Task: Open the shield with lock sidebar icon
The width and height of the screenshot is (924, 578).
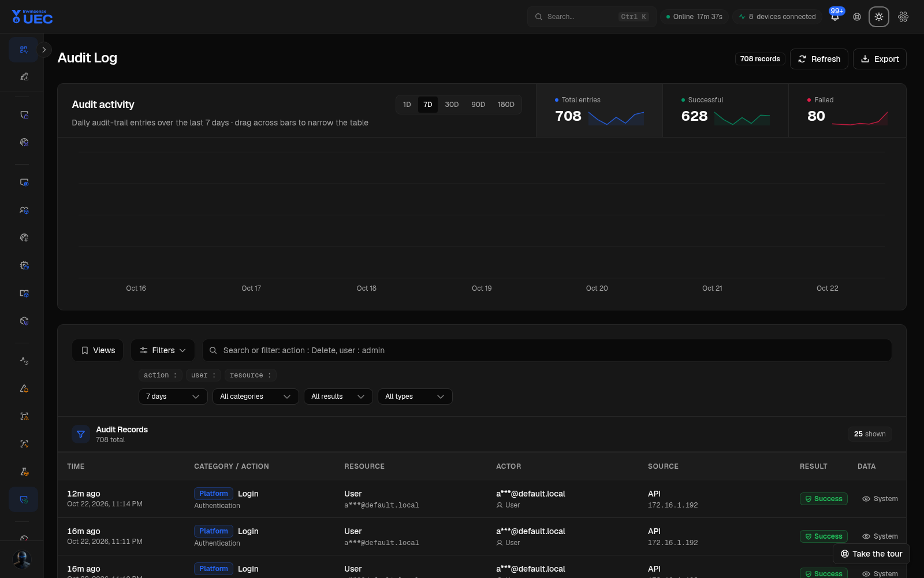Action: pyautogui.click(x=24, y=114)
